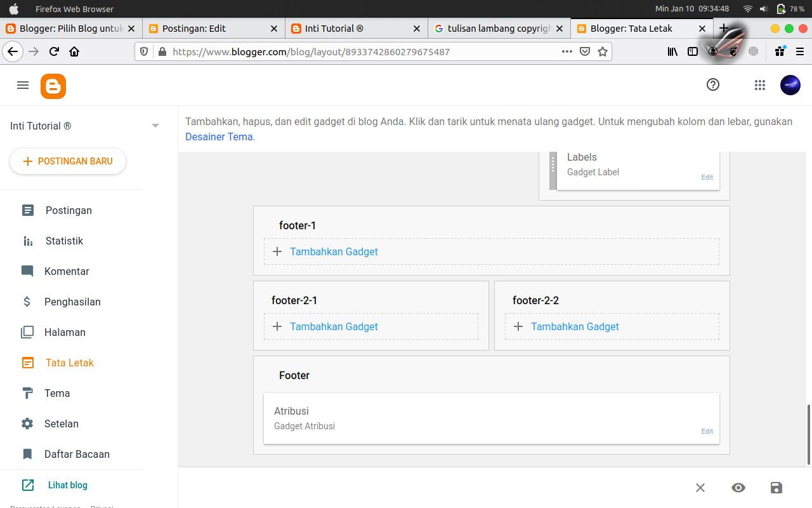The width and height of the screenshot is (812, 508).
Task: Toggle the Firefox sidebar panel
Action: point(693,51)
